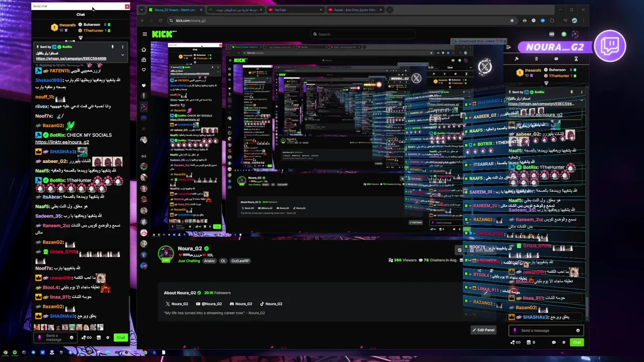Click Noura_G2 channel avatar
The height and width of the screenshot is (362, 644).
166,253
